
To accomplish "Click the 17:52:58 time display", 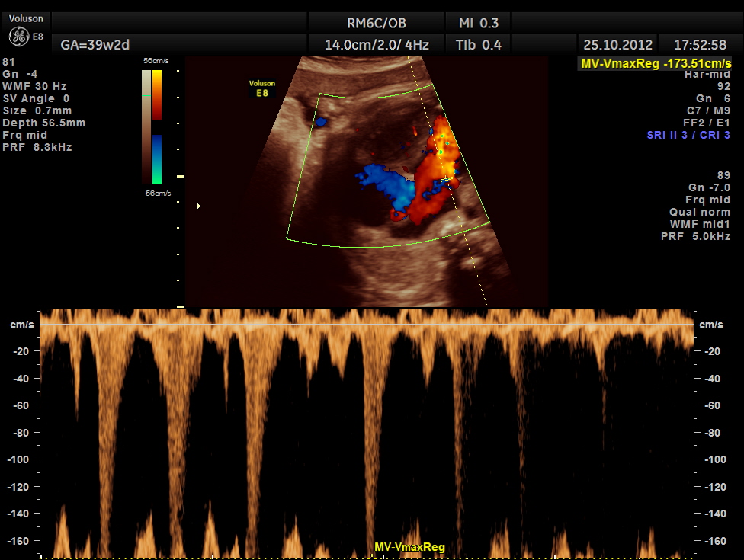I will (701, 45).
